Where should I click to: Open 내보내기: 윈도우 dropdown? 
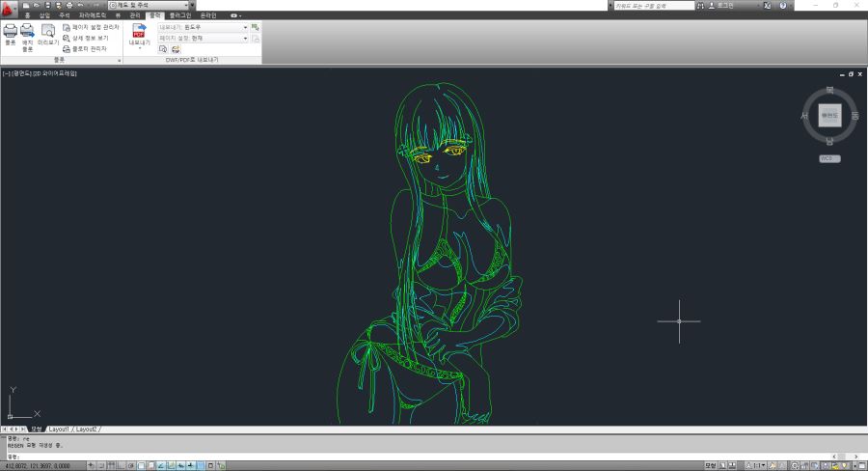(203, 27)
